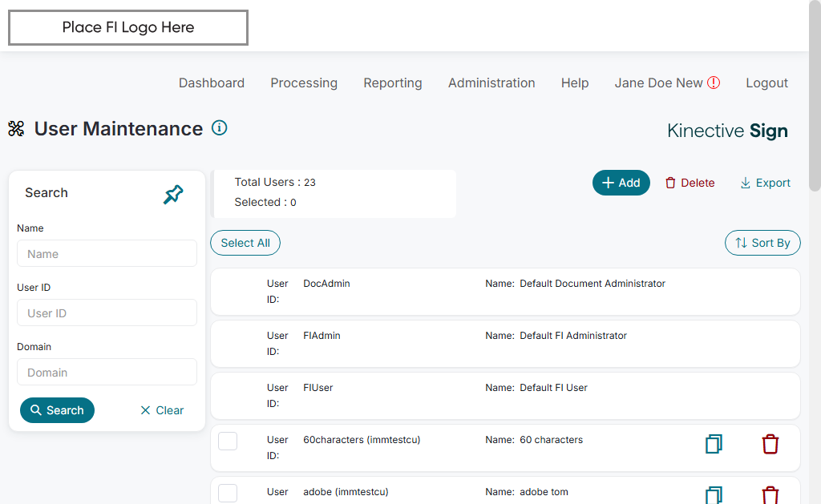The height and width of the screenshot is (504, 821).
Task: Click the alert icon next to Jane Doe New
Action: tap(714, 83)
